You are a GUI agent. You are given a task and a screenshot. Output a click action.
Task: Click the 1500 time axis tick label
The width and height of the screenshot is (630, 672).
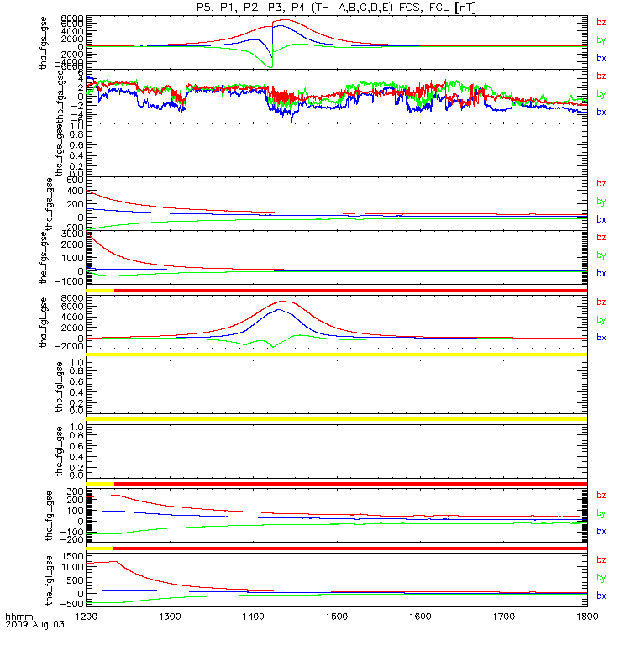point(337,617)
